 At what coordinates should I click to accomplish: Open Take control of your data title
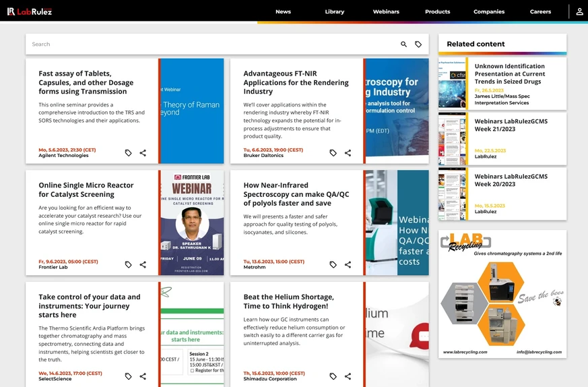90,306
